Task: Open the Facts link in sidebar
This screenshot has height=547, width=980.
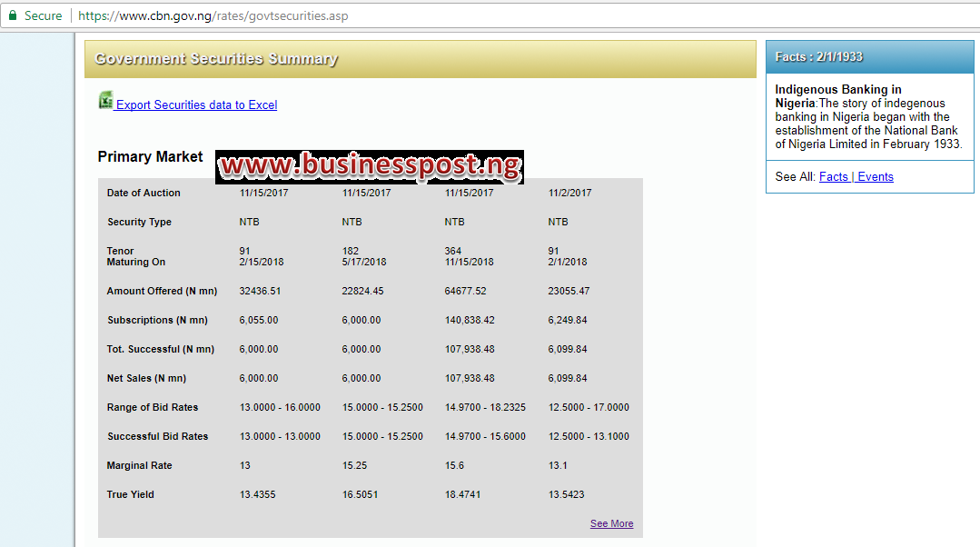Action: tap(834, 177)
